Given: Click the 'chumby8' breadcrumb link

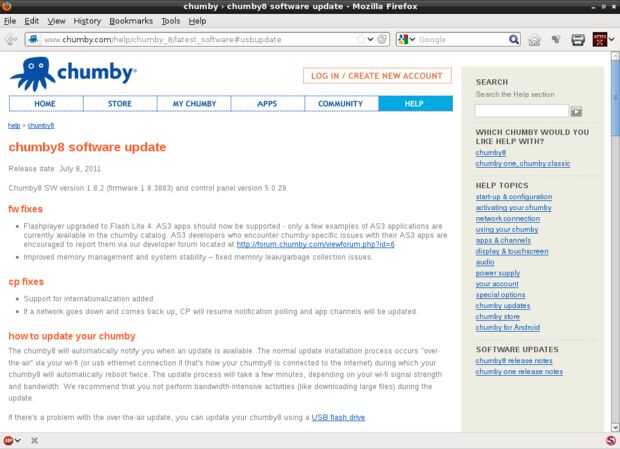Looking at the screenshot, I should click(41, 126).
